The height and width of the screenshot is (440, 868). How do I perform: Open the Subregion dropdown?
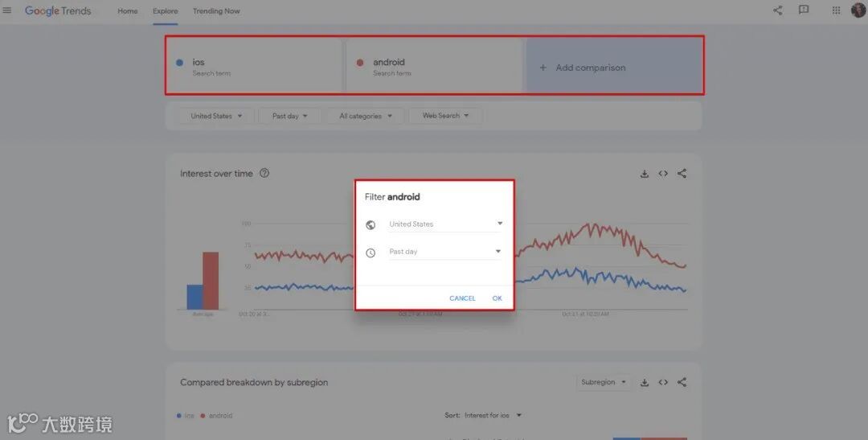[604, 382]
